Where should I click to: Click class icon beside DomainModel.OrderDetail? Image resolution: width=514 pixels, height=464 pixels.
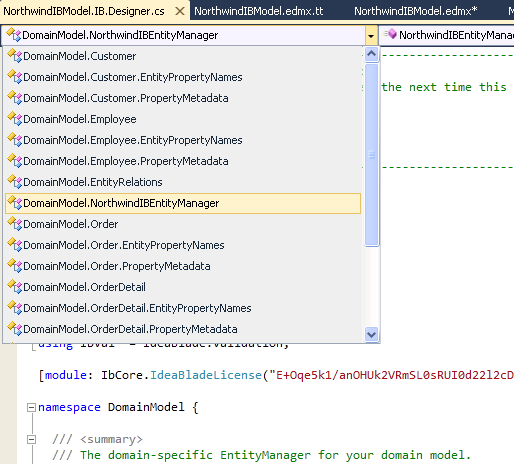[x=15, y=286]
